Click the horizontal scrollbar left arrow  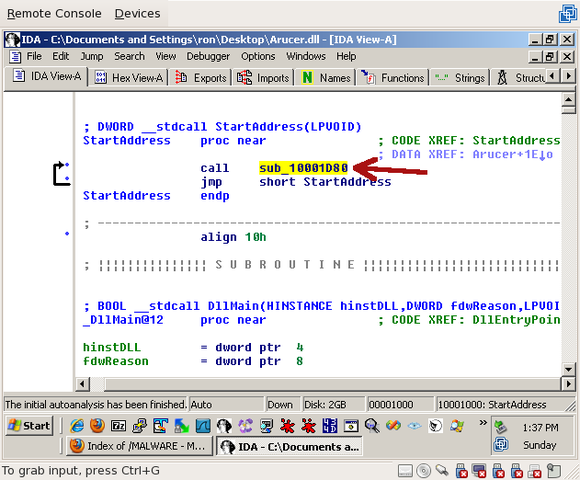point(82,384)
